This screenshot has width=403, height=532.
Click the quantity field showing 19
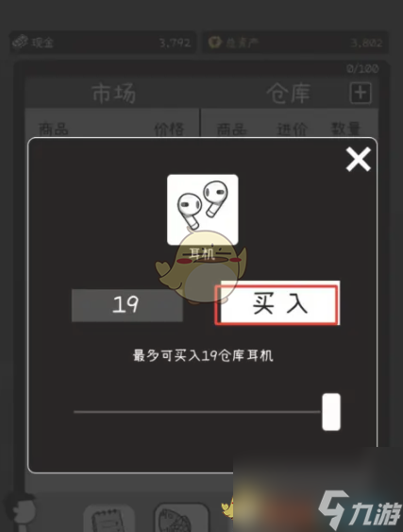point(127,304)
